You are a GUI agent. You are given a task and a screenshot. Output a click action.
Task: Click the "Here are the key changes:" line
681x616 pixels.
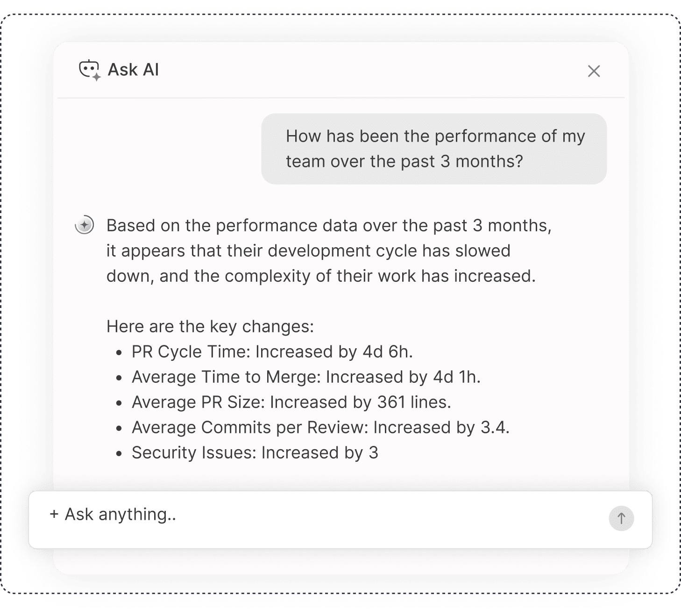(210, 326)
